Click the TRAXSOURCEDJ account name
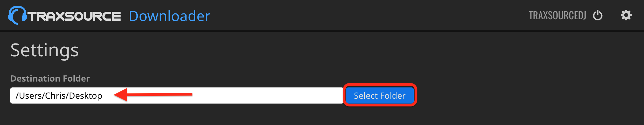644x125 pixels. tap(557, 16)
